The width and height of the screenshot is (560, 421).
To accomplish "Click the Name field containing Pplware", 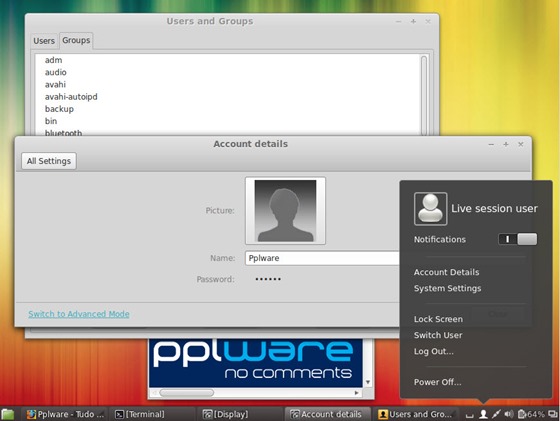I will coord(322,258).
